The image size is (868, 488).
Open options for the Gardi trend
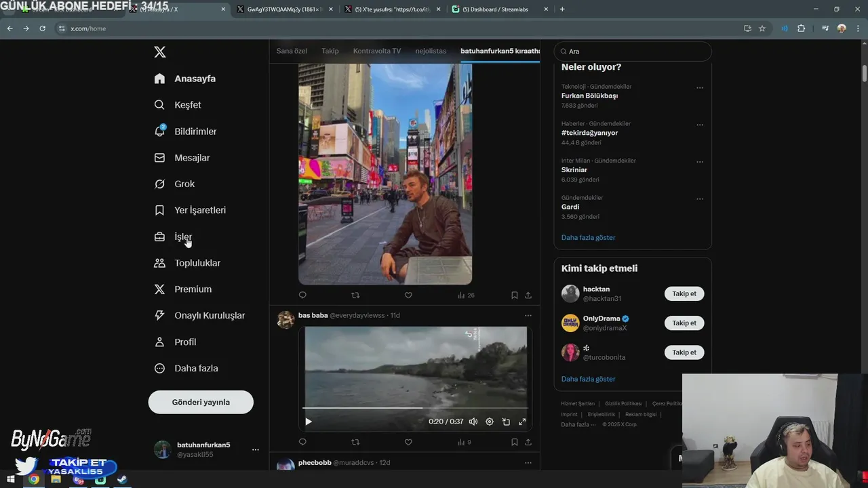700,199
